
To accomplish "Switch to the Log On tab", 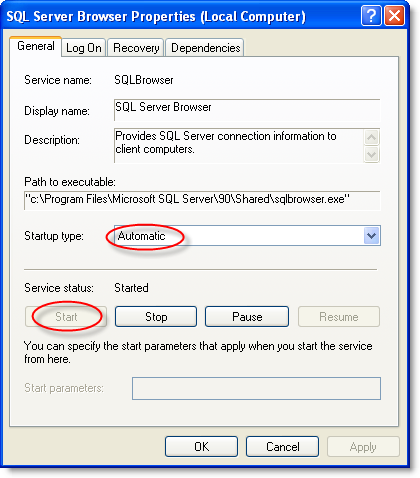I will 84,48.
